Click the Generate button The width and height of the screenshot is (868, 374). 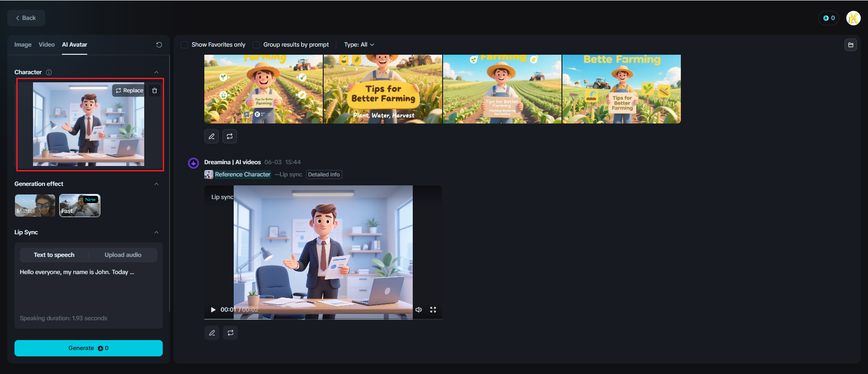(89, 348)
